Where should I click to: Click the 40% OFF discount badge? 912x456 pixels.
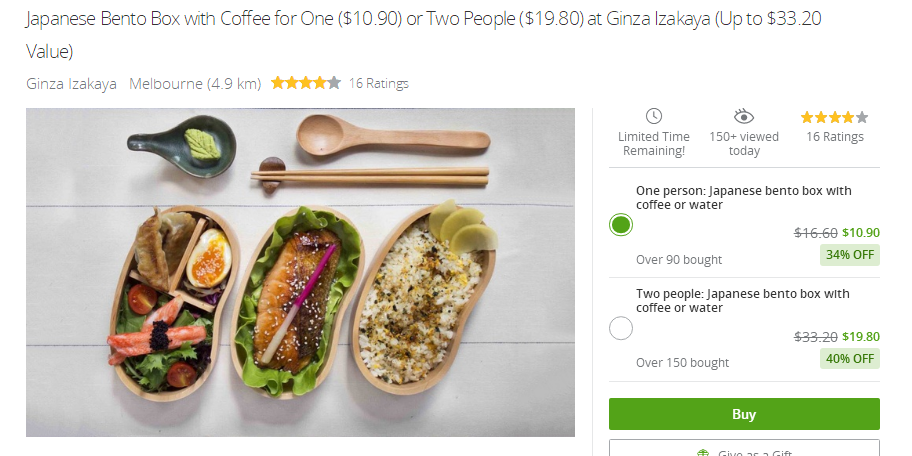[x=850, y=358]
